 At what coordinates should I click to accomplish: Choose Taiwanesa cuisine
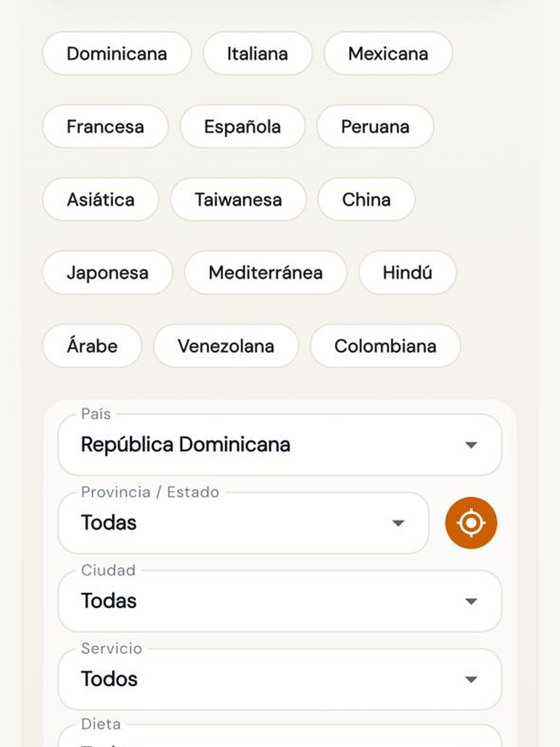(238, 200)
